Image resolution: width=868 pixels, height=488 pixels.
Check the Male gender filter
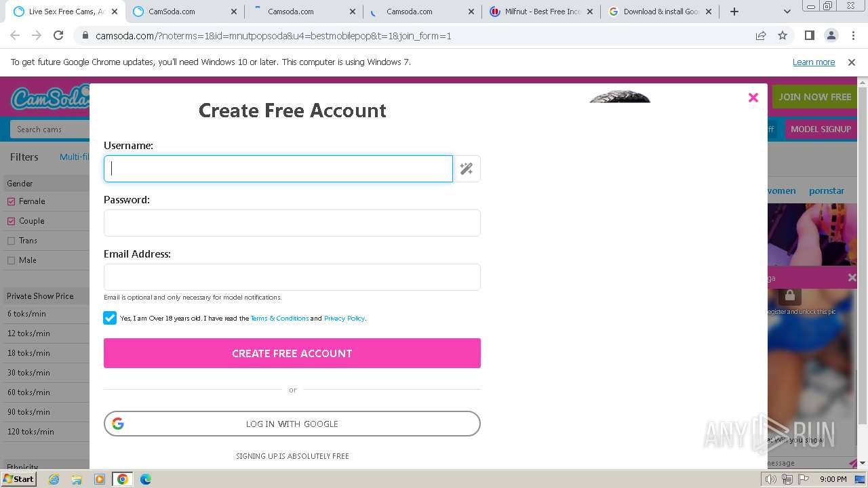tap(11, 260)
